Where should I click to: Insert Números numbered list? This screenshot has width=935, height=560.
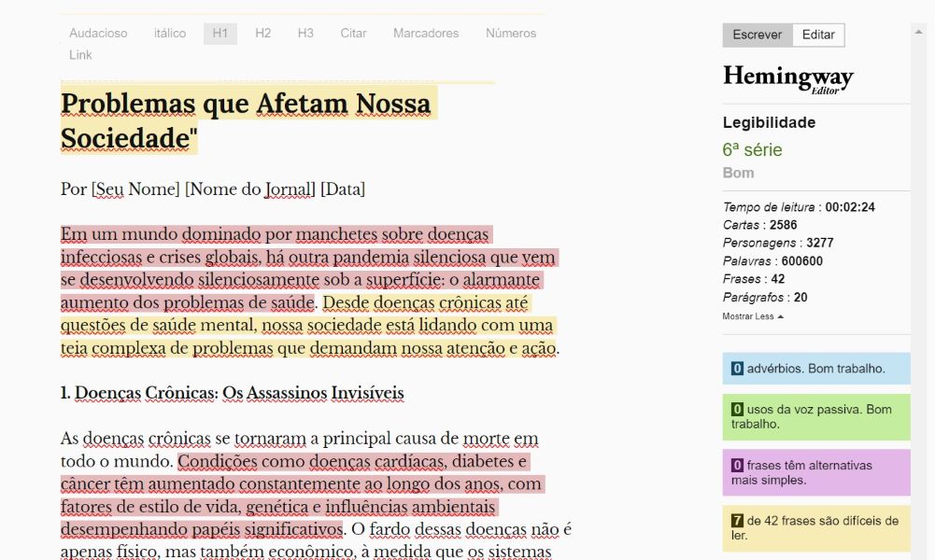tap(511, 34)
